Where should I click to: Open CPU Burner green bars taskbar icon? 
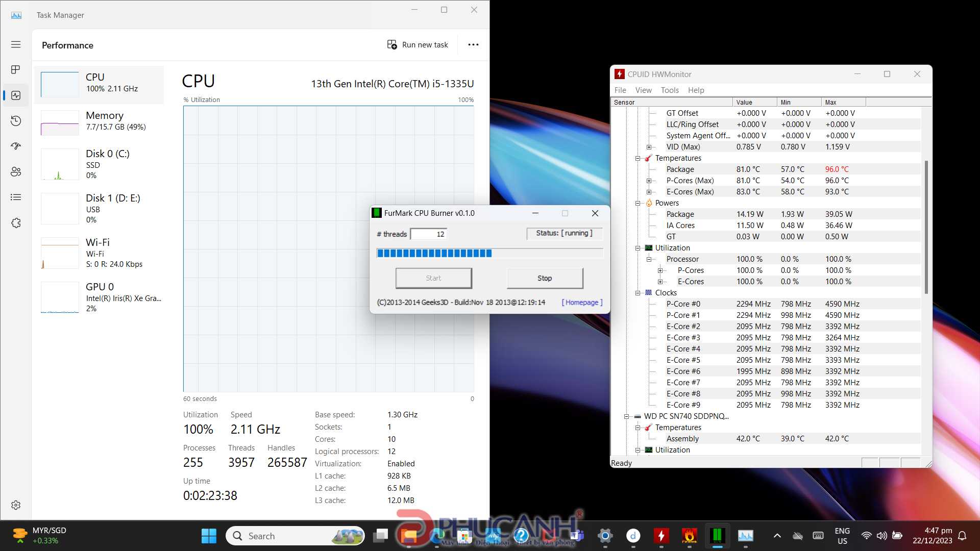(717, 536)
